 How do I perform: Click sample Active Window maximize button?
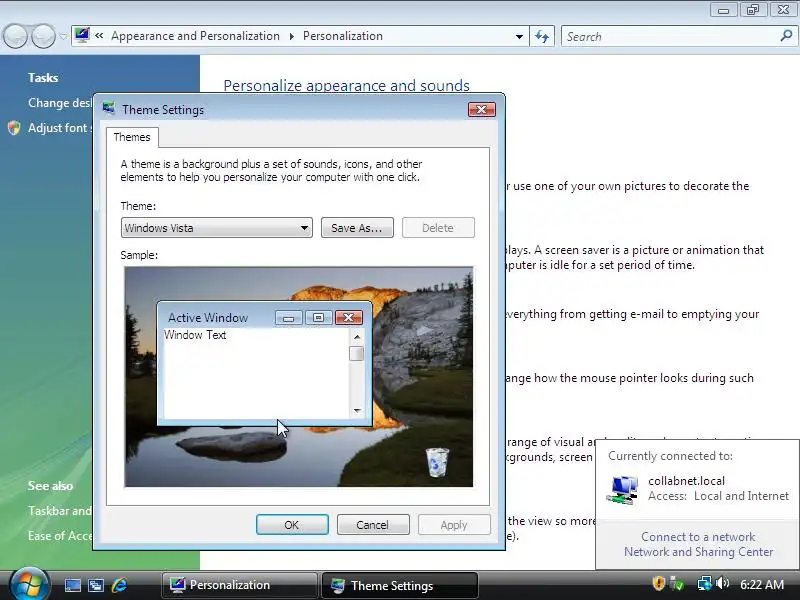[x=318, y=317]
